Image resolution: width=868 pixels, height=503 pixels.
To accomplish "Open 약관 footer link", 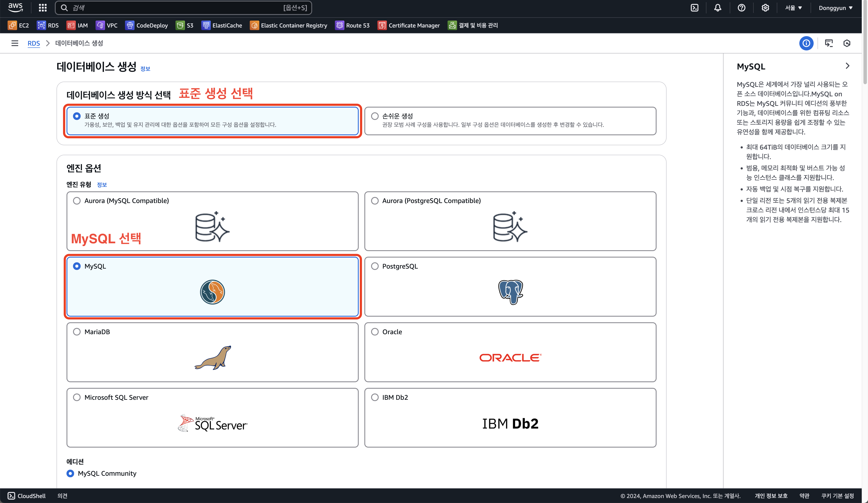I will (804, 496).
